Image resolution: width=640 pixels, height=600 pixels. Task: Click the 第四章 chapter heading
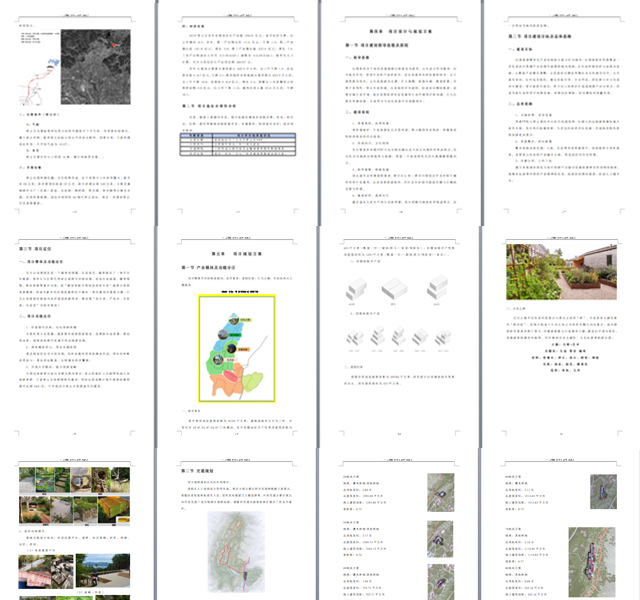pos(400,31)
